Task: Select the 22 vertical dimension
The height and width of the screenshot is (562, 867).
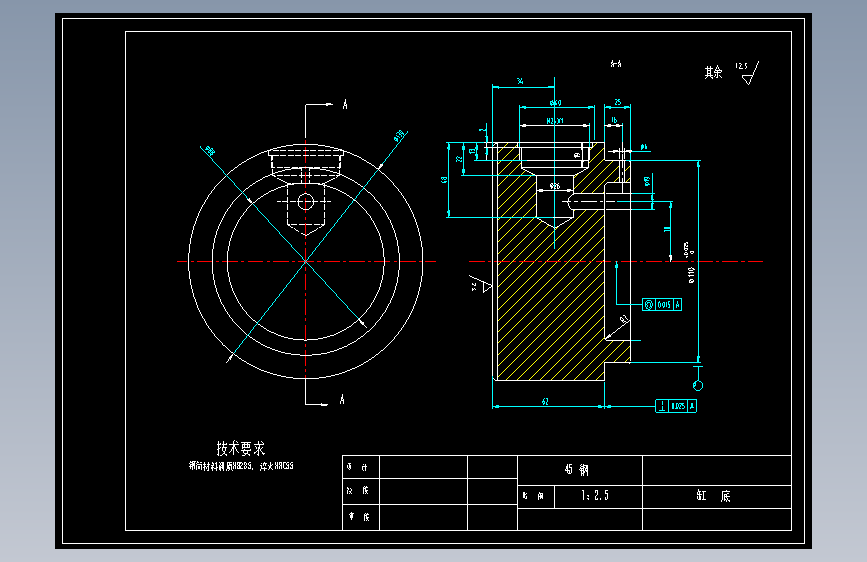Action: 458,159
